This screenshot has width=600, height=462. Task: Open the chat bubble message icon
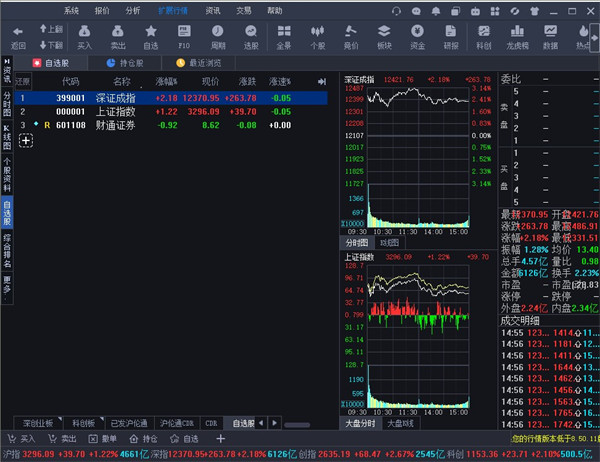click(416, 11)
